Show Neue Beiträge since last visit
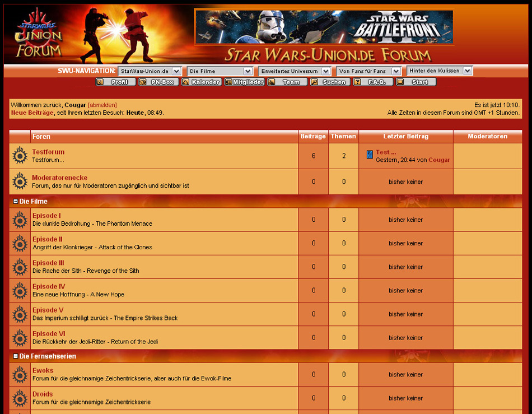This screenshot has width=532, height=414. click(x=32, y=113)
